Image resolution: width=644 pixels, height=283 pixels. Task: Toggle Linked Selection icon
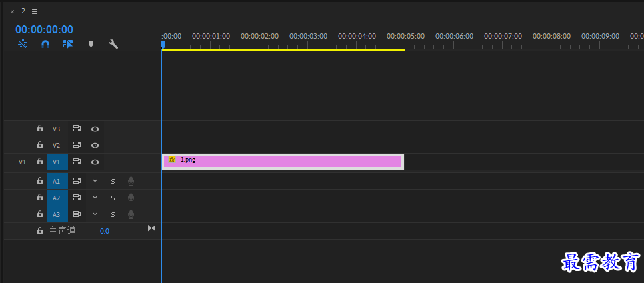click(x=67, y=45)
